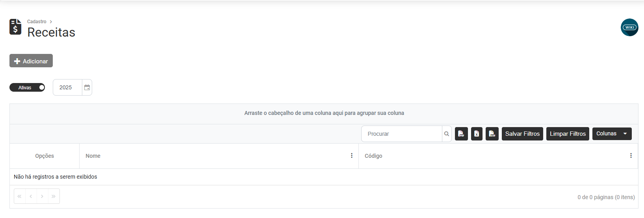Image resolution: width=644 pixels, height=218 pixels.
Task: Sort by the Código column header
Action: coord(373,156)
